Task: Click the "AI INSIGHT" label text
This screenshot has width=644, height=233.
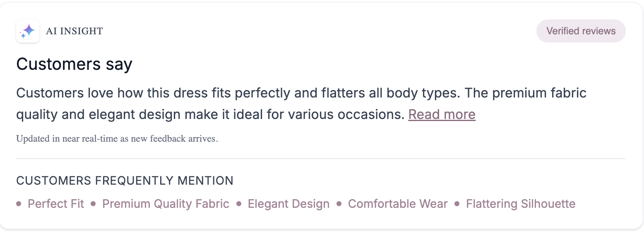Action: [x=74, y=31]
